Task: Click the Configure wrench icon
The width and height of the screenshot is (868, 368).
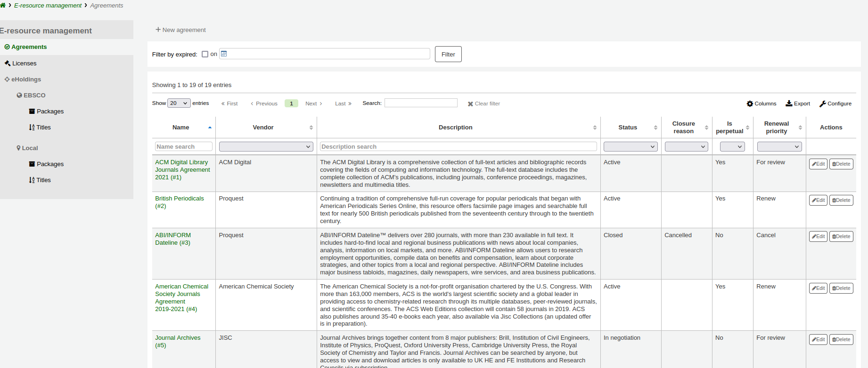Action: point(823,104)
